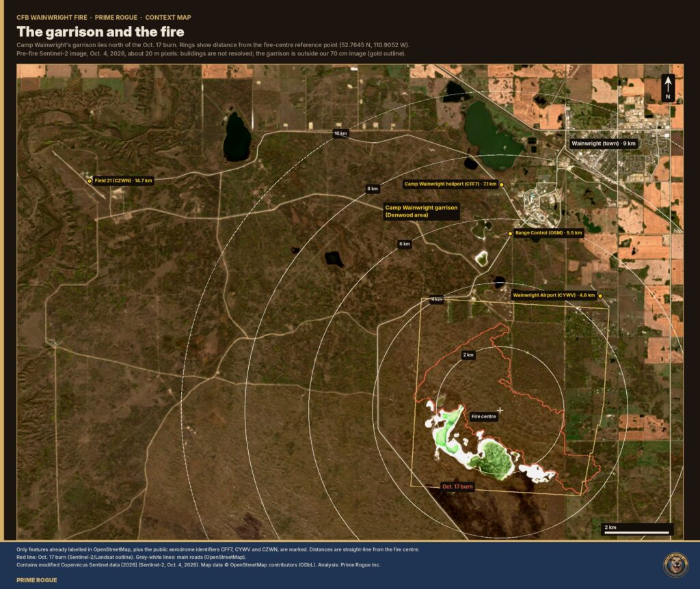Click the north arrow compass icon

(x=668, y=87)
